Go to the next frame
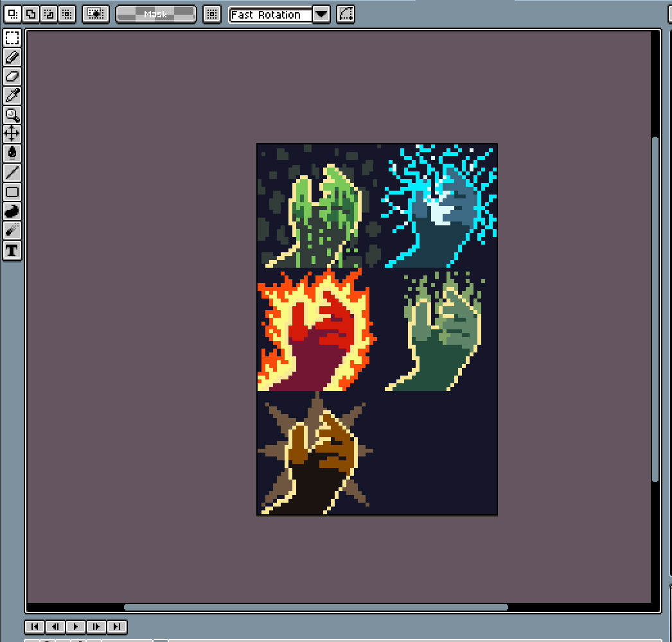Screen dimensions: 672x642 click(96, 627)
